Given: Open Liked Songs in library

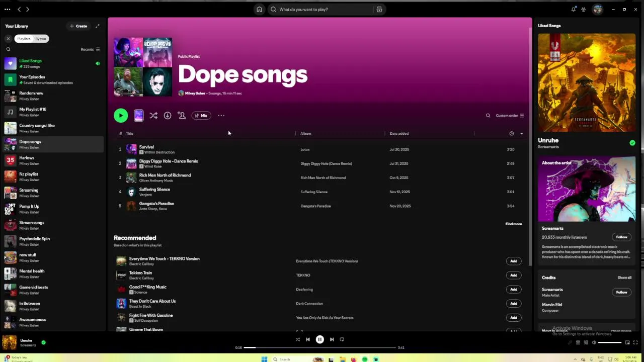Looking at the screenshot, I should (52, 63).
